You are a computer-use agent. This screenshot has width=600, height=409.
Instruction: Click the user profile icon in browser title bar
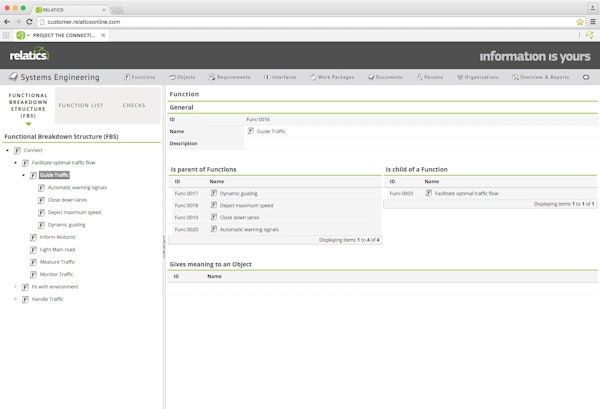point(592,8)
